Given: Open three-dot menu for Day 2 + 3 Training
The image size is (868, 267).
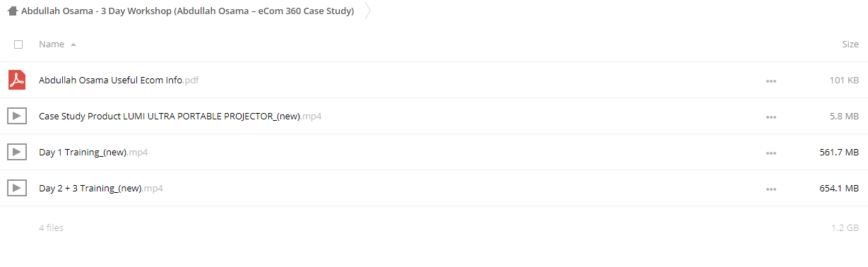Looking at the screenshot, I should tap(771, 189).
